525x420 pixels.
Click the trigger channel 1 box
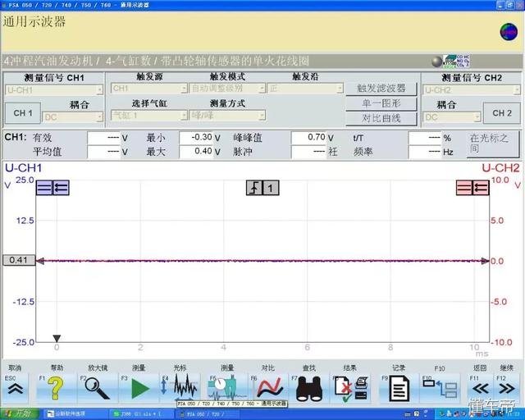pyautogui.click(x=271, y=188)
